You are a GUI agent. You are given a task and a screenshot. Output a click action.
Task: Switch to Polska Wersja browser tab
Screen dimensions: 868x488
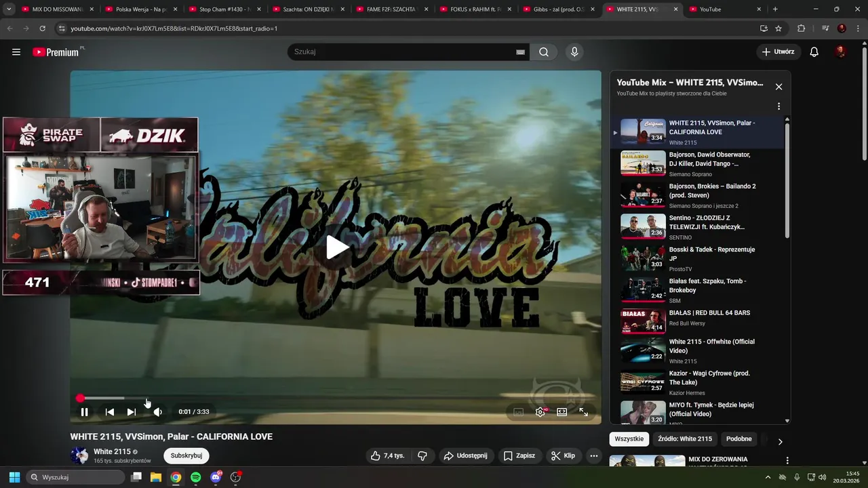[x=141, y=9]
